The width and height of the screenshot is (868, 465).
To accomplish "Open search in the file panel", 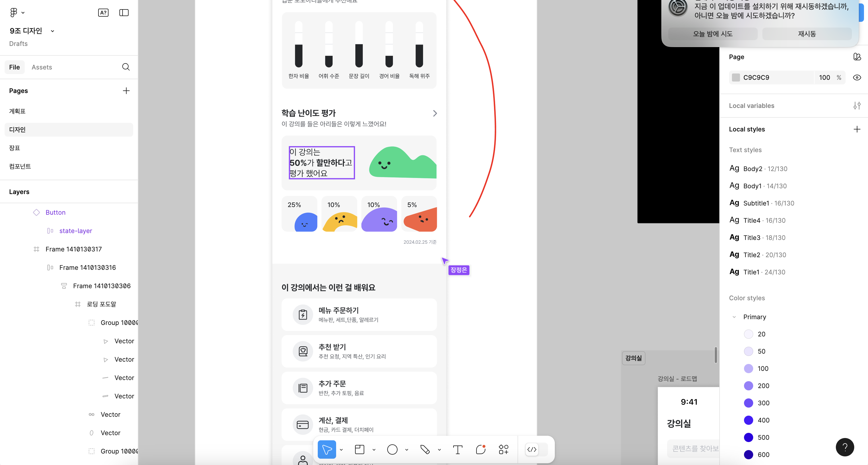I will click(x=126, y=67).
